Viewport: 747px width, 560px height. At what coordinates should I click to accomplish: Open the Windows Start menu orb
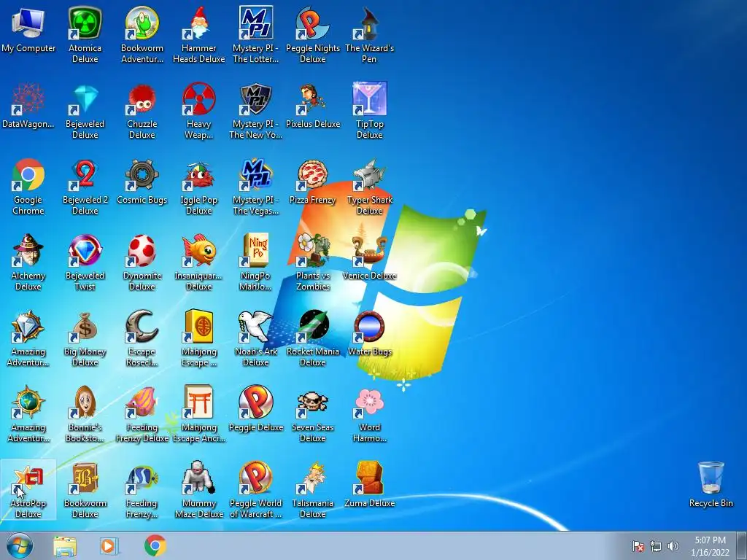[20, 546]
